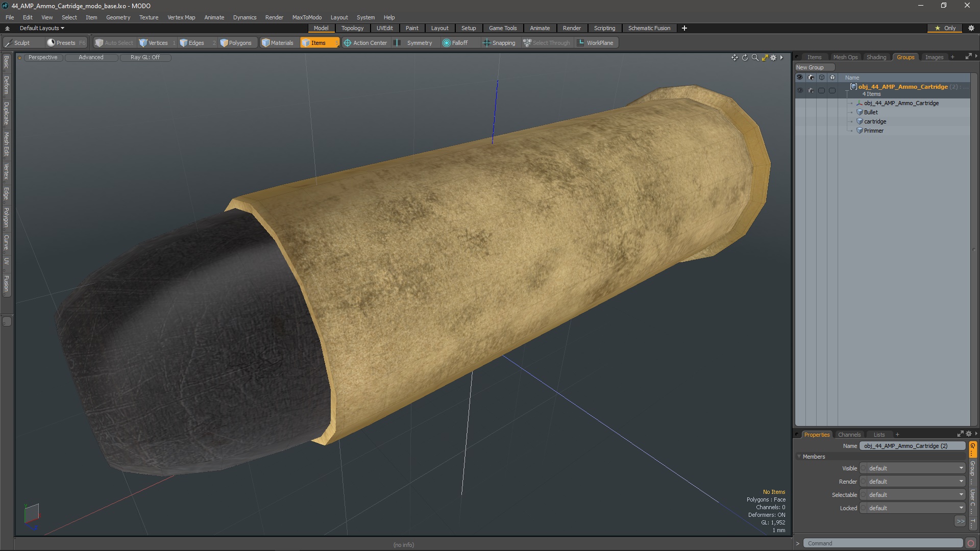Open the Locked default dropdown
Screen dimensions: 980x551
pos(913,508)
